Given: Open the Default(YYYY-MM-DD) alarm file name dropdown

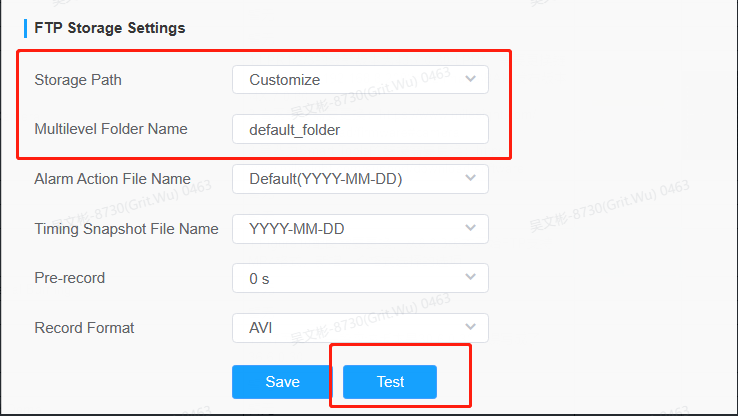Looking at the screenshot, I should (360, 179).
